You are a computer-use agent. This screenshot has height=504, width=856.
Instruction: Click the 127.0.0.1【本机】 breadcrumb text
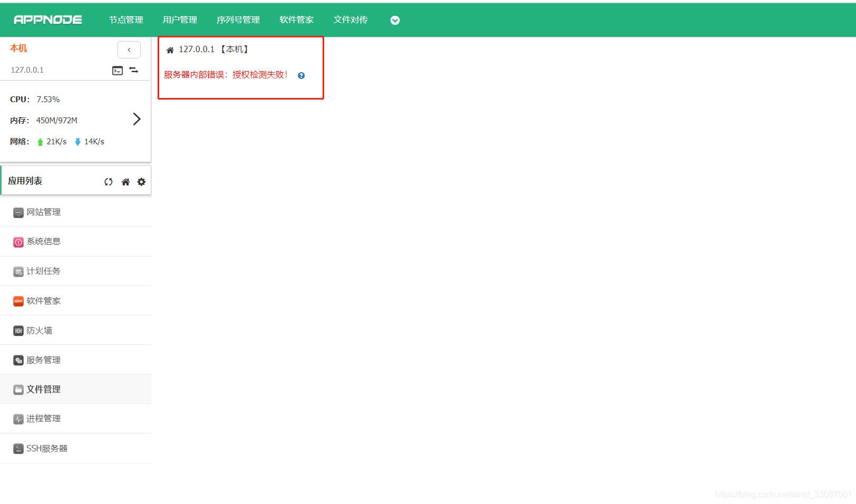click(x=215, y=50)
